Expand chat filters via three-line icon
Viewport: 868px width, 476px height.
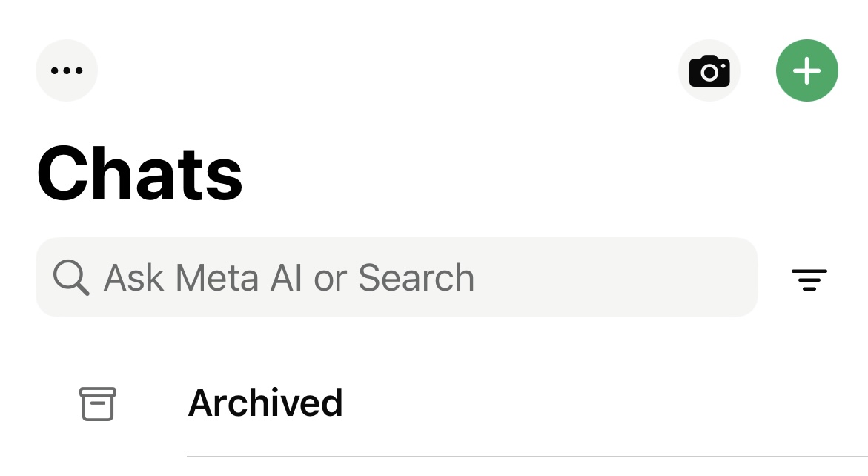(809, 280)
